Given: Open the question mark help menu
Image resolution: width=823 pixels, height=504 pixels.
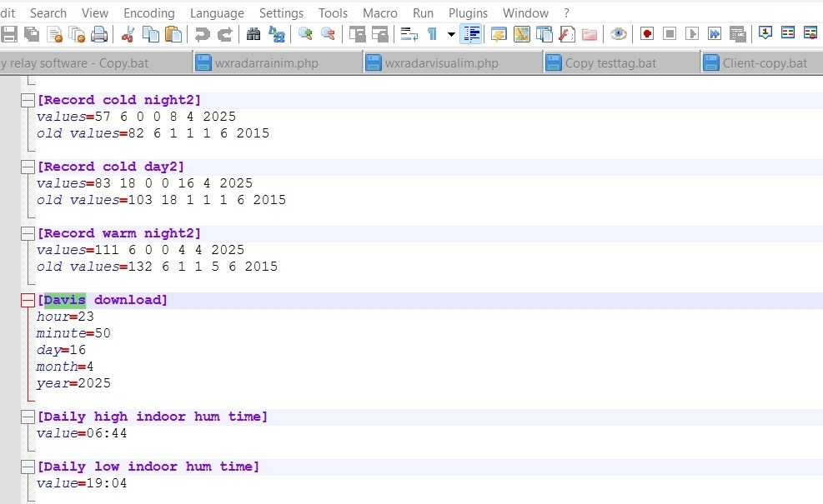Looking at the screenshot, I should pos(566,13).
